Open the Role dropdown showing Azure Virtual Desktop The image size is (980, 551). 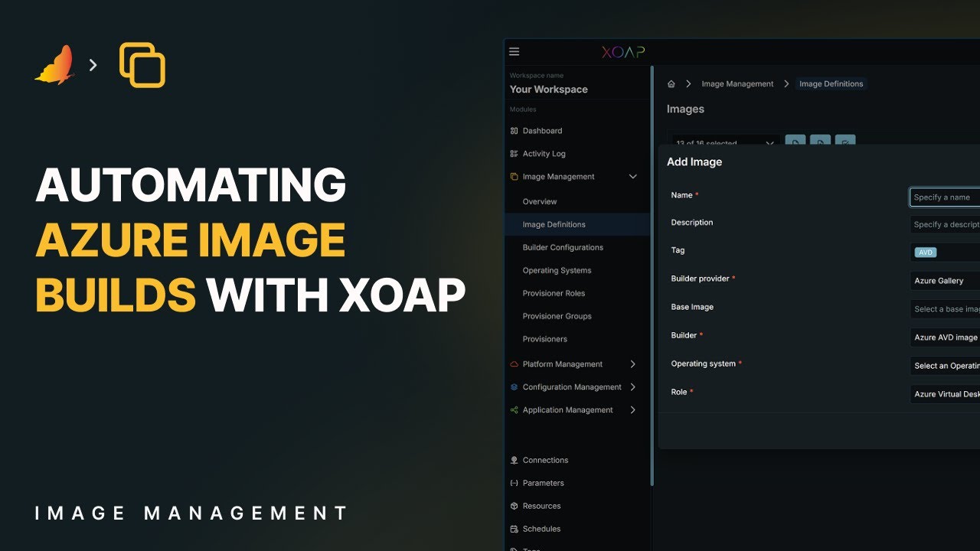point(945,394)
